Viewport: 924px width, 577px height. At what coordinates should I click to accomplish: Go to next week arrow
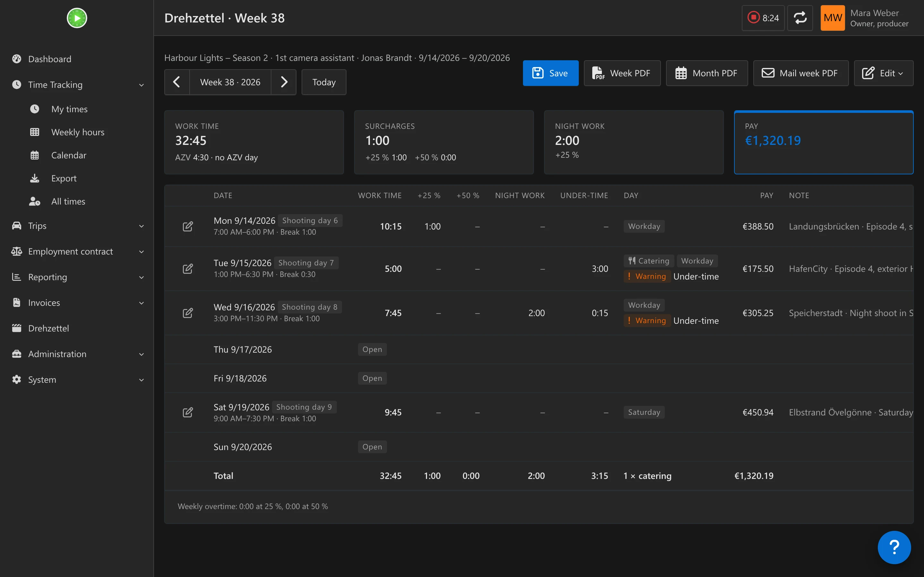(284, 82)
